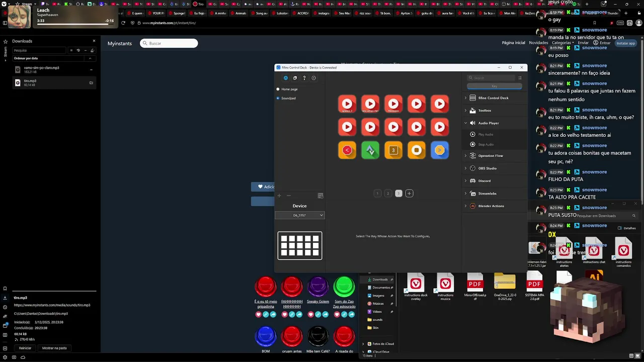Click the add profile plus icon above Device
The width and height of the screenshot is (644, 362).
[x=279, y=196]
